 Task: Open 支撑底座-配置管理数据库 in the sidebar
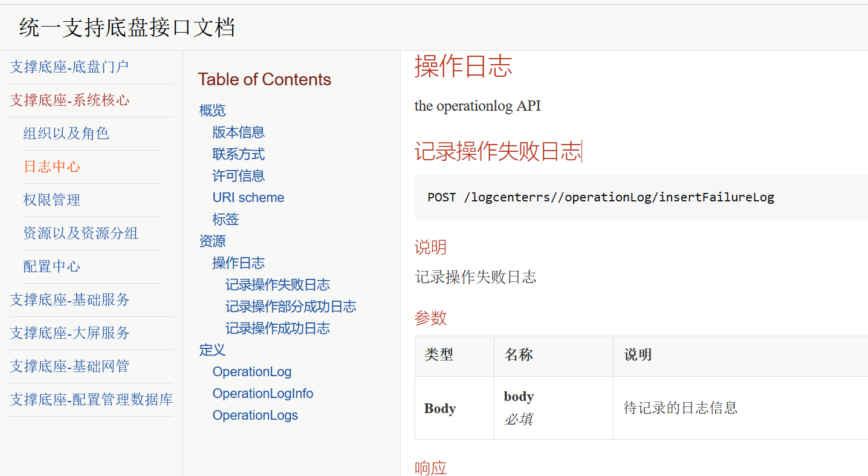tap(91, 399)
